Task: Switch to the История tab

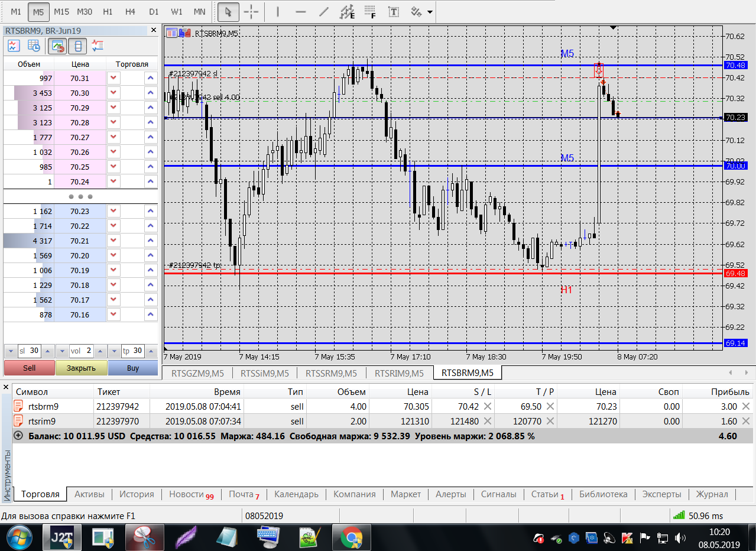Action: (x=137, y=494)
